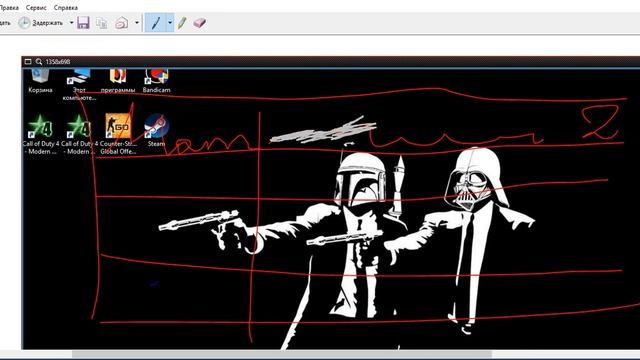Image resolution: width=640 pixels, height=360 pixels.
Task: Expand the send snip dropdown arrow
Action: tap(137, 23)
